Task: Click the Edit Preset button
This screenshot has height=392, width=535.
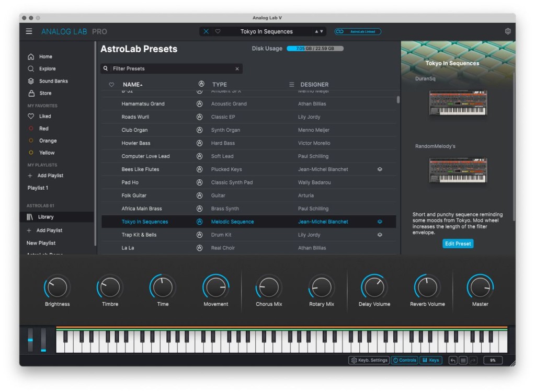Action: tap(458, 244)
